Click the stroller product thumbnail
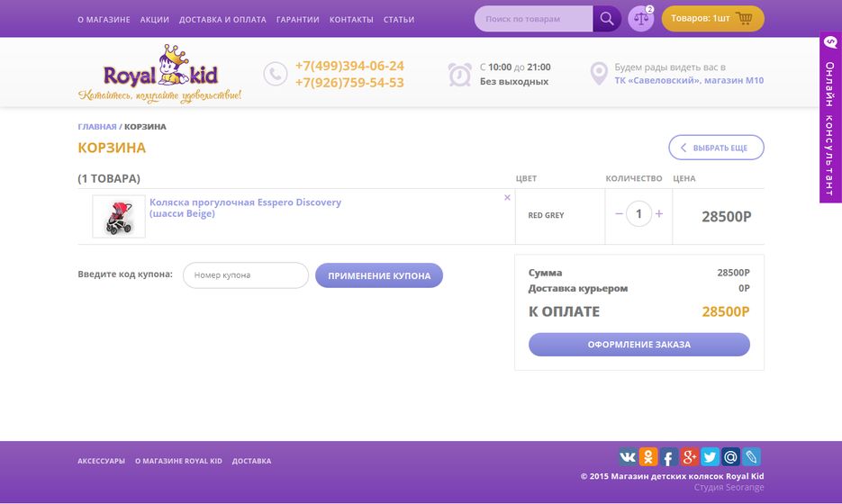The height and width of the screenshot is (504, 842). (119, 216)
